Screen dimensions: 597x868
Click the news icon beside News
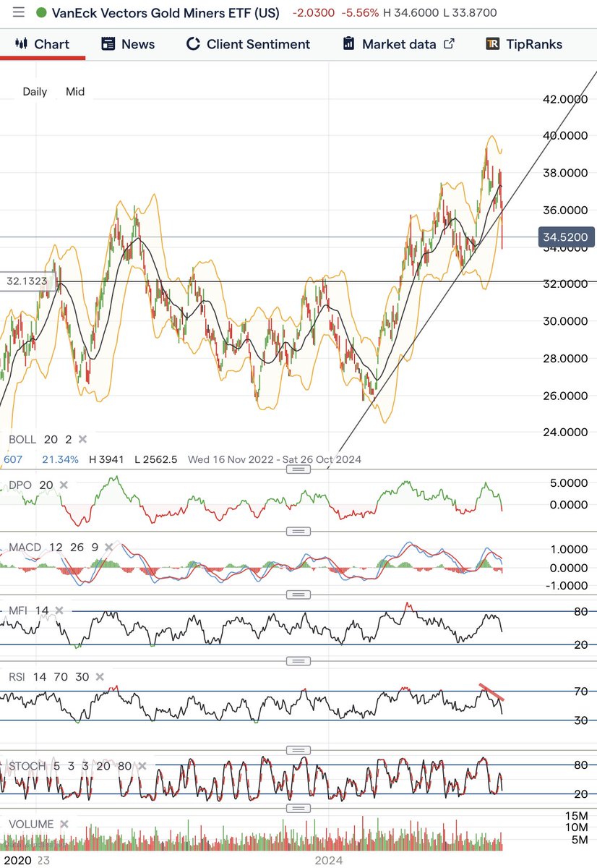(x=108, y=44)
